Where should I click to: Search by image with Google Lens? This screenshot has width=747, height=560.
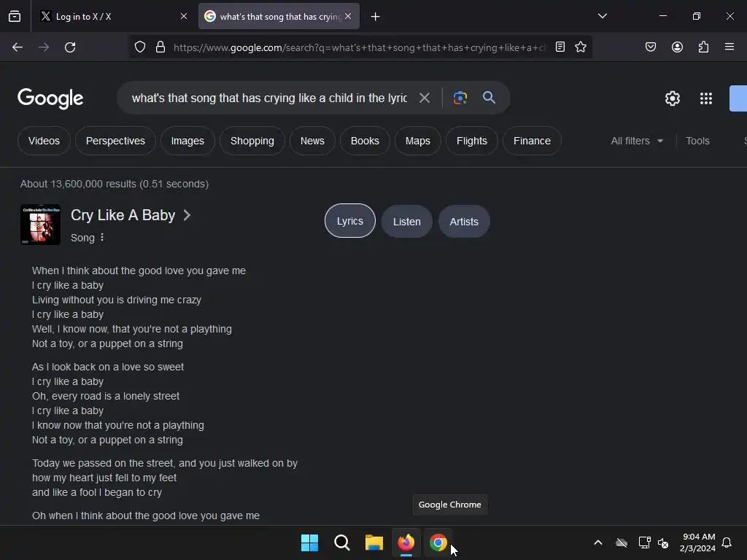(x=460, y=98)
